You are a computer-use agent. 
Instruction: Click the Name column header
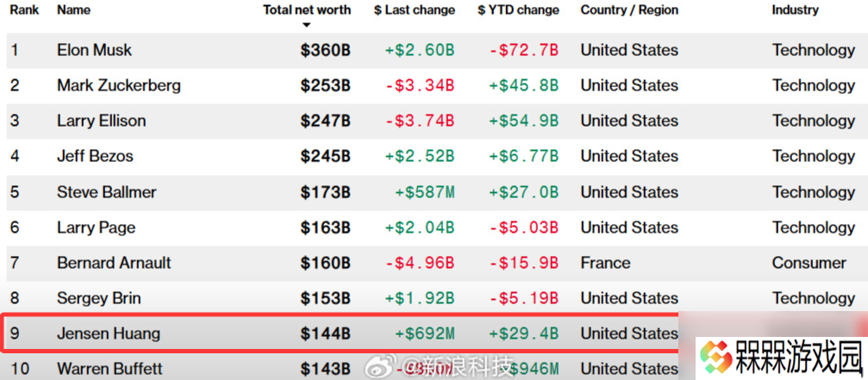pyautogui.click(x=73, y=10)
